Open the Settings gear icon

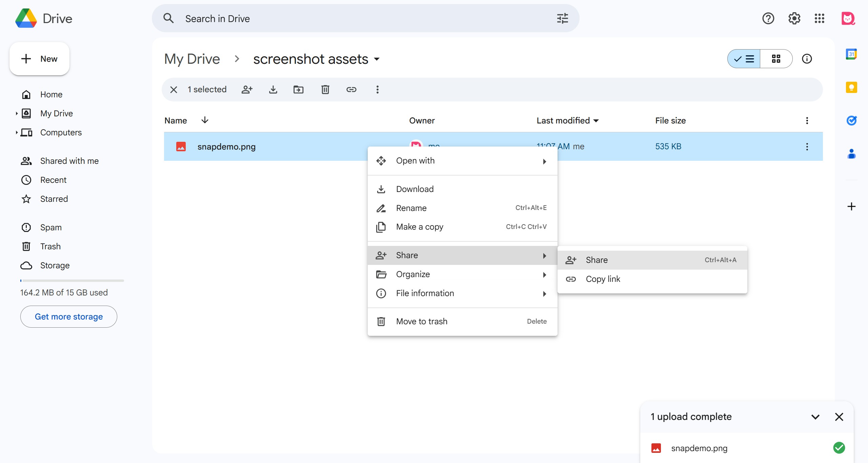(x=794, y=18)
